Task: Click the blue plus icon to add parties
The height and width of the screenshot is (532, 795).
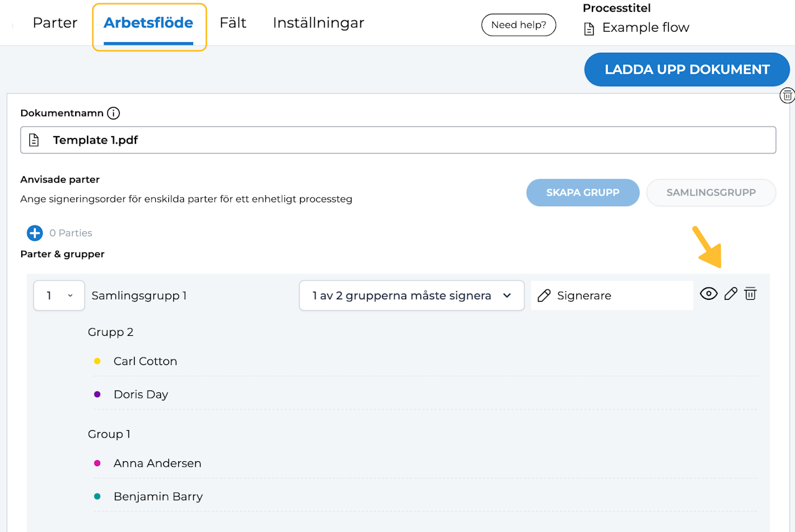Action: 35,233
